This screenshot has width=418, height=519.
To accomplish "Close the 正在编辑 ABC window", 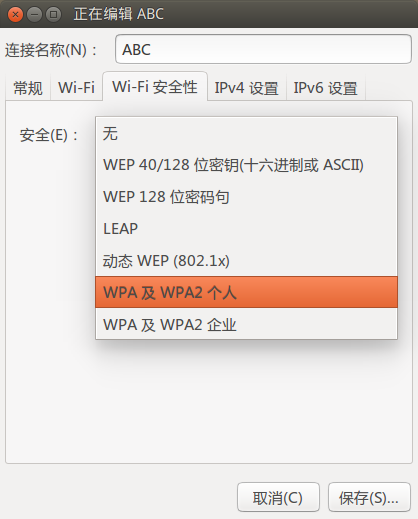I will click(15, 14).
